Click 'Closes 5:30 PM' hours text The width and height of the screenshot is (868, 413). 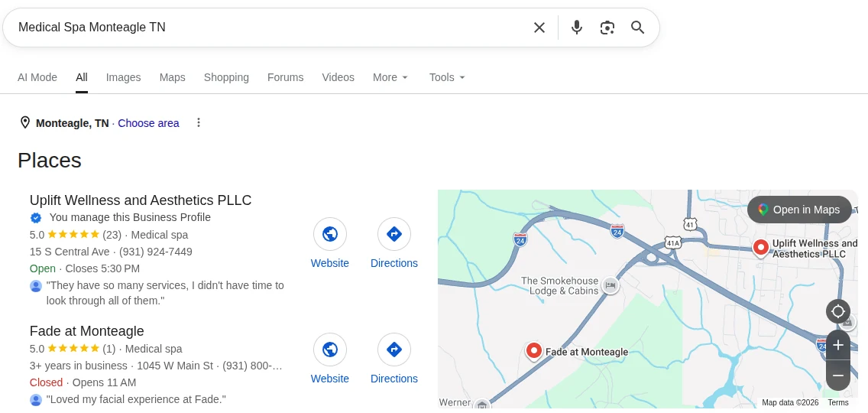pos(102,269)
